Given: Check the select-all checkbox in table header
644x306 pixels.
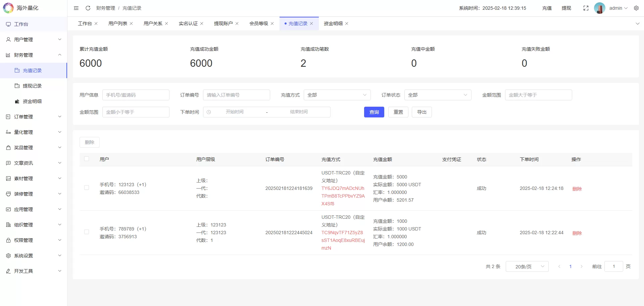Looking at the screenshot, I should point(87,159).
